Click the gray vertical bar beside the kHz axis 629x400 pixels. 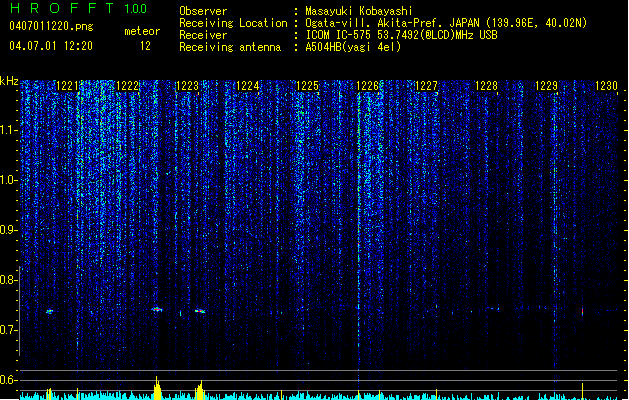(x=20, y=311)
